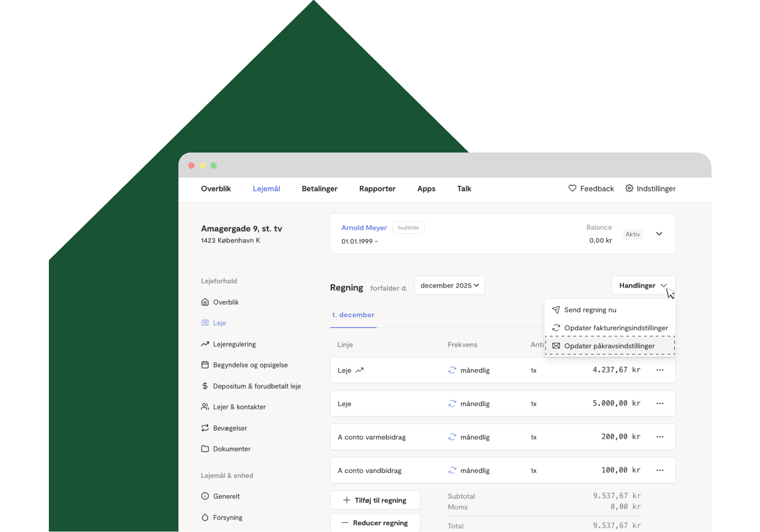The image size is (760, 532).
Task: Click the refresh icon for Opdater faktureringsindstillinger
Action: click(556, 328)
